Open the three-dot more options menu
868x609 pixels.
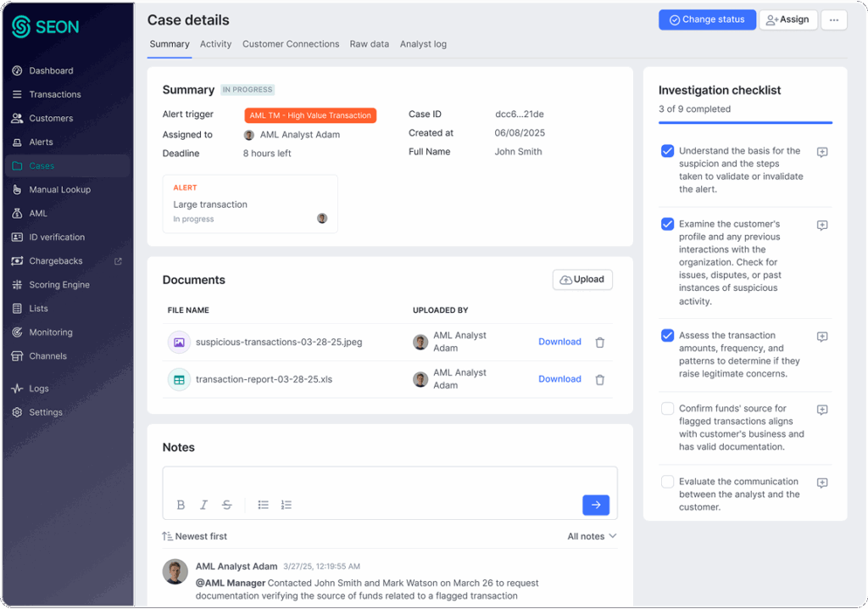pyautogui.click(x=834, y=20)
